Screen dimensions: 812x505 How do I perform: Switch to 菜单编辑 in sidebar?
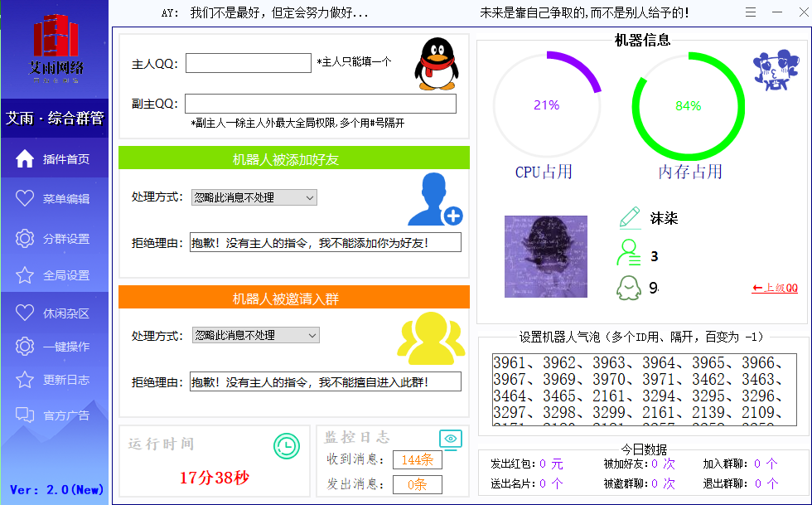[x=55, y=199]
